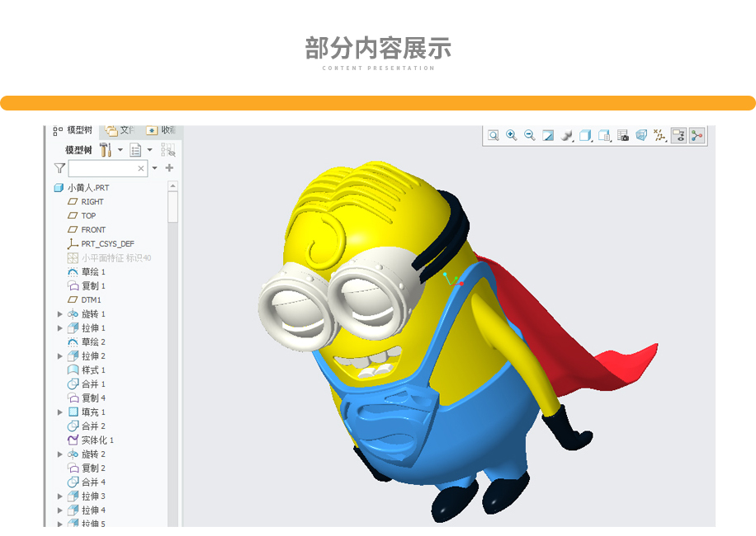This screenshot has width=756, height=536.
Task: Click the model tree scrollbar thumb
Action: coord(172,207)
